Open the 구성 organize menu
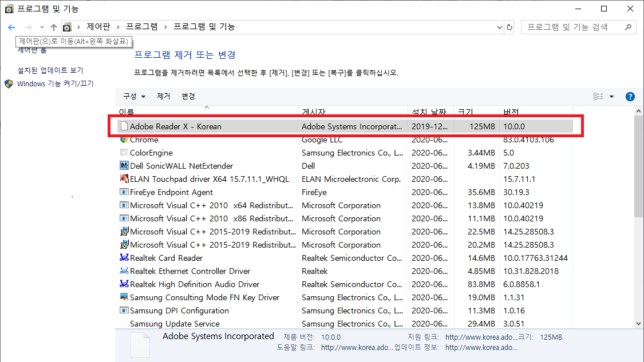 [134, 96]
